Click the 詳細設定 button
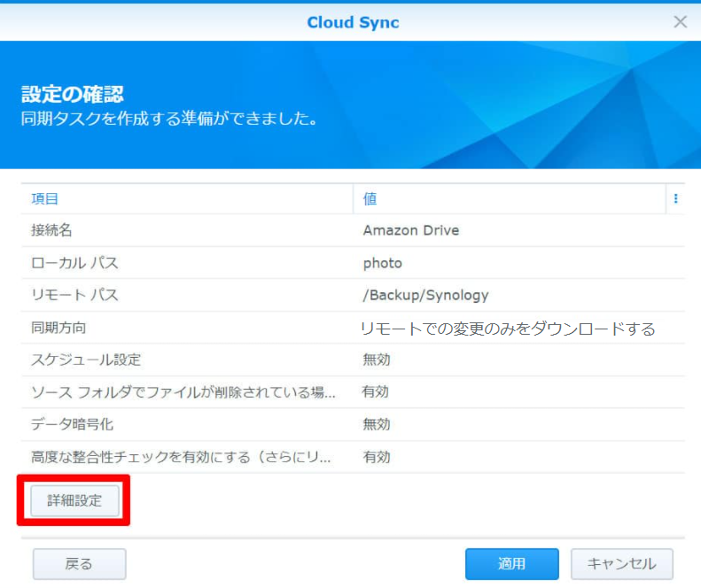Viewport: 701px width, 588px height. (x=74, y=500)
